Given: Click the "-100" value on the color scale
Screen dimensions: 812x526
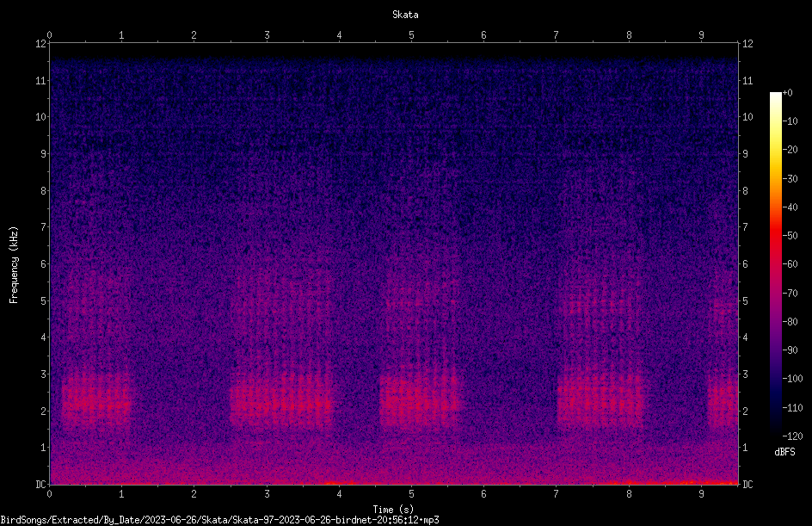Looking at the screenshot, I should point(792,379).
